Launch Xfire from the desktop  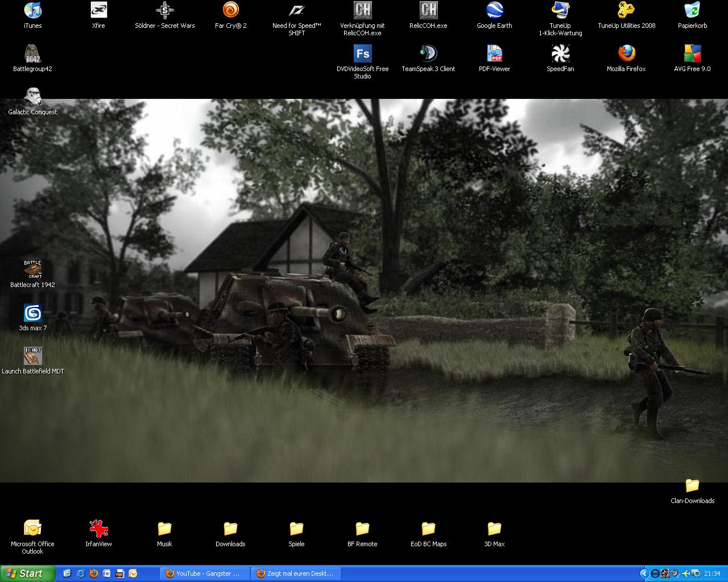tap(98, 15)
